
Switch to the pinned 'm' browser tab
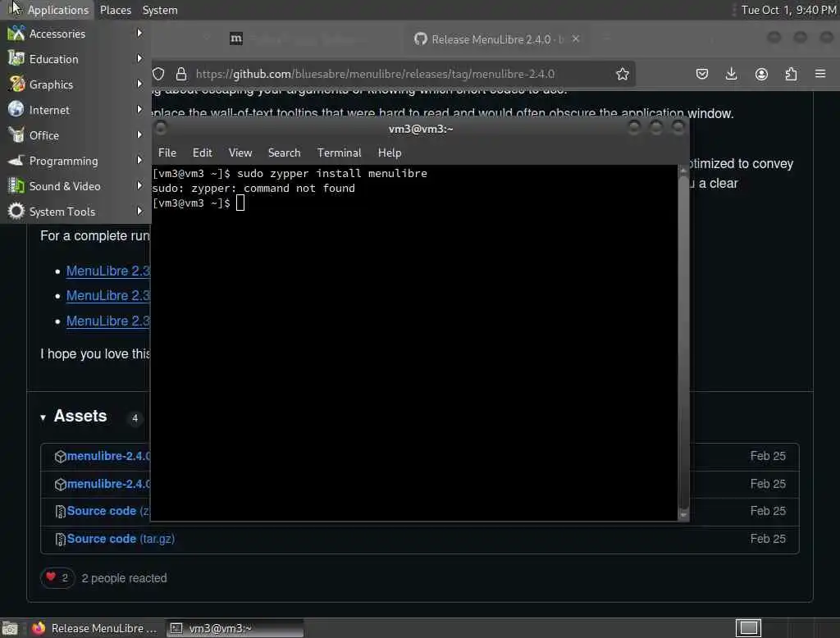(236, 39)
